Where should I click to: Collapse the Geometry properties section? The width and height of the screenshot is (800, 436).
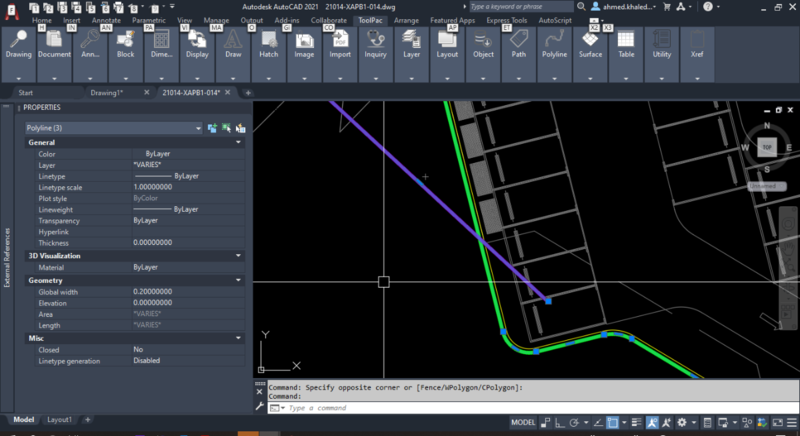(238, 281)
